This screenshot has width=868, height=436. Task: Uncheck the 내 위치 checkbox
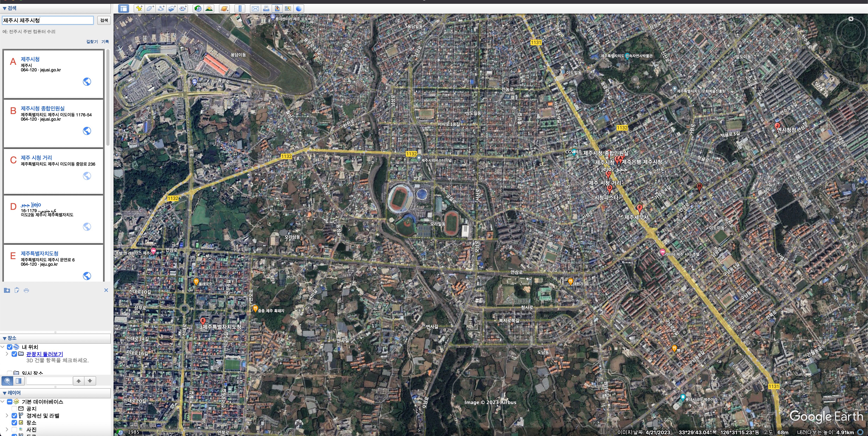click(x=10, y=347)
